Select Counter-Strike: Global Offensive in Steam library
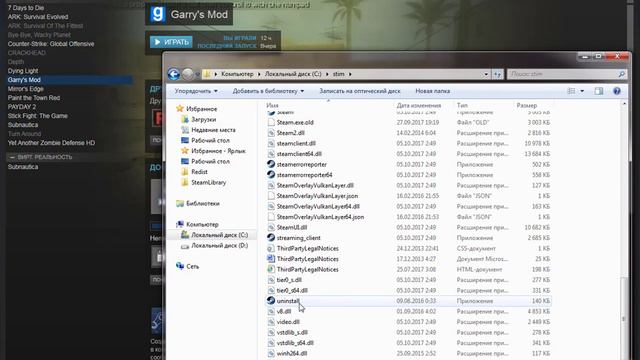The height and width of the screenshot is (360, 640). pos(51,44)
